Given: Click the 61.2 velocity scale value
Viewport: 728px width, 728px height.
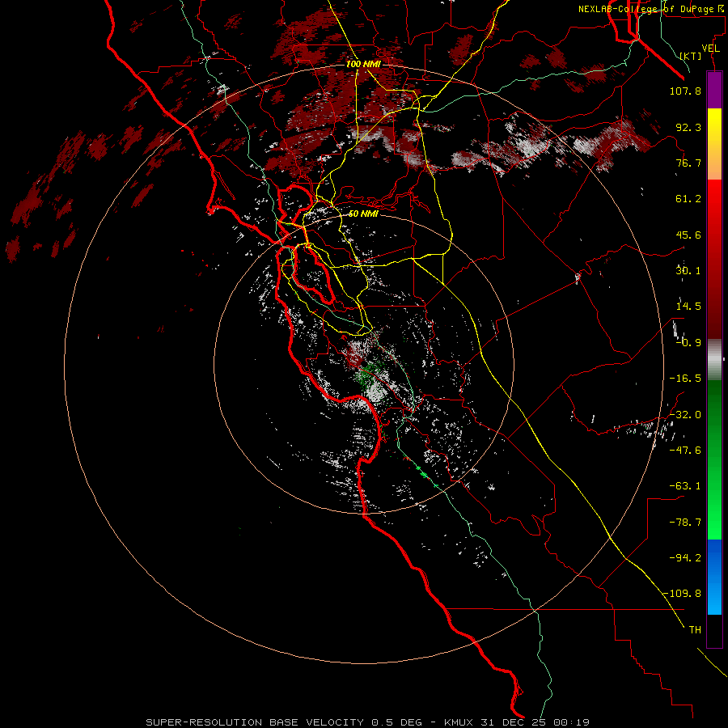Looking at the screenshot, I should click(688, 199).
